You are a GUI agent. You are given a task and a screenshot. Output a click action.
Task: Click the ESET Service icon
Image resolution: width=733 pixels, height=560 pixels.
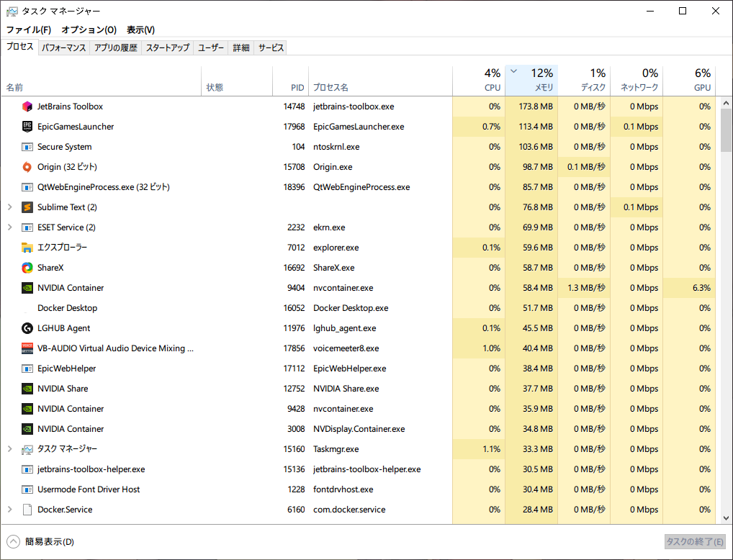[x=27, y=227]
